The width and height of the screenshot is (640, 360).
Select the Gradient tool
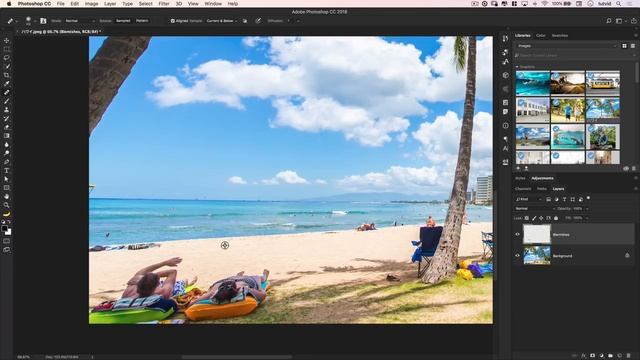7,136
